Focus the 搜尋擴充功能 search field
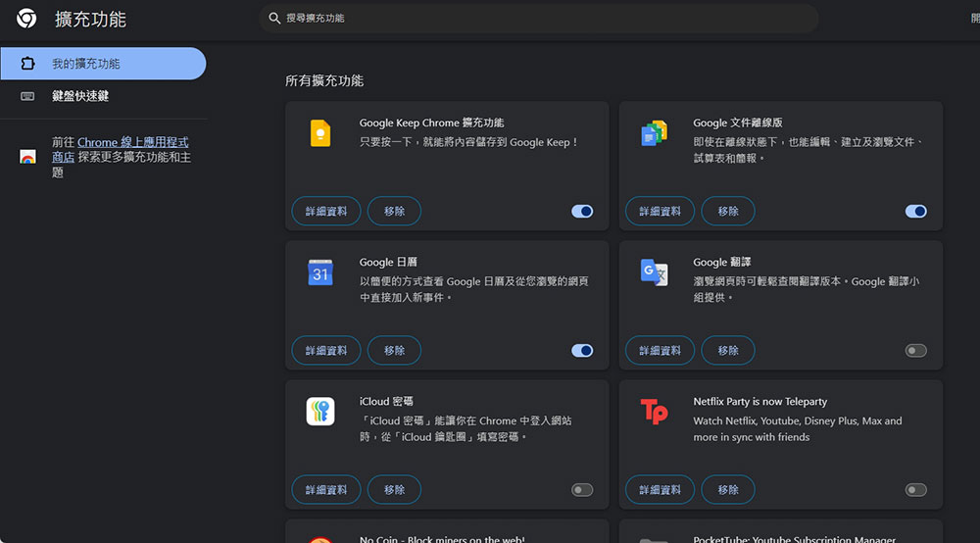This screenshot has width=980, height=543. click(539, 18)
